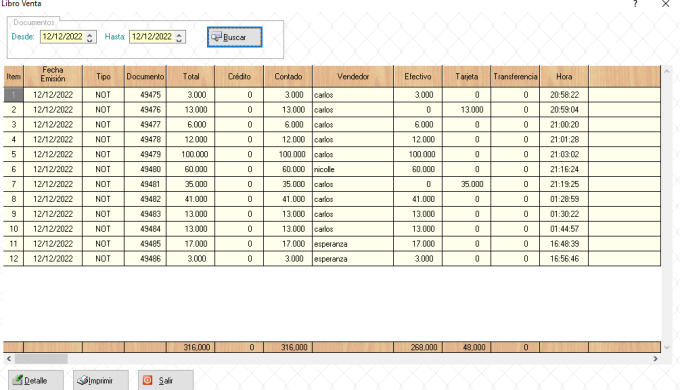Select the esperanza cell for document 49486

[x=353, y=259]
